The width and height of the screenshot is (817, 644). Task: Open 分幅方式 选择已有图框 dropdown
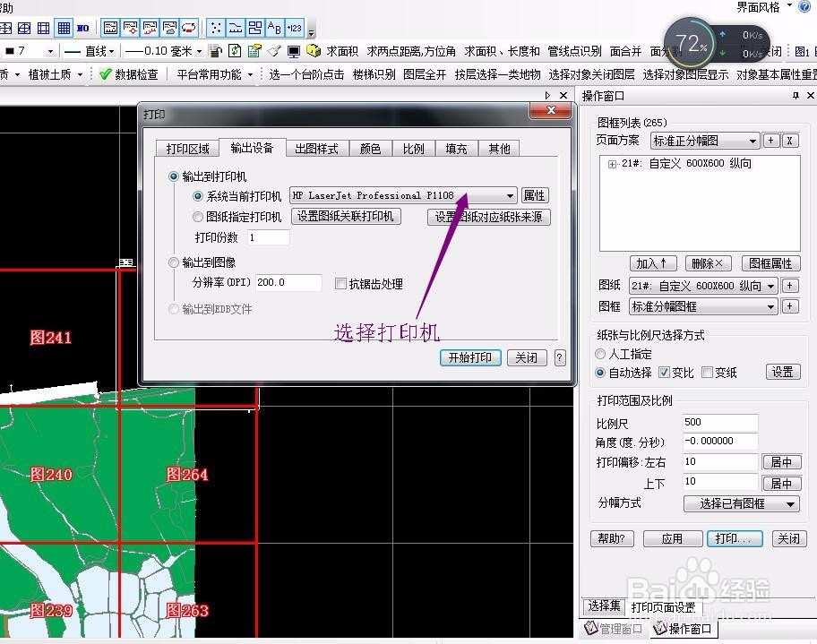[x=790, y=504]
